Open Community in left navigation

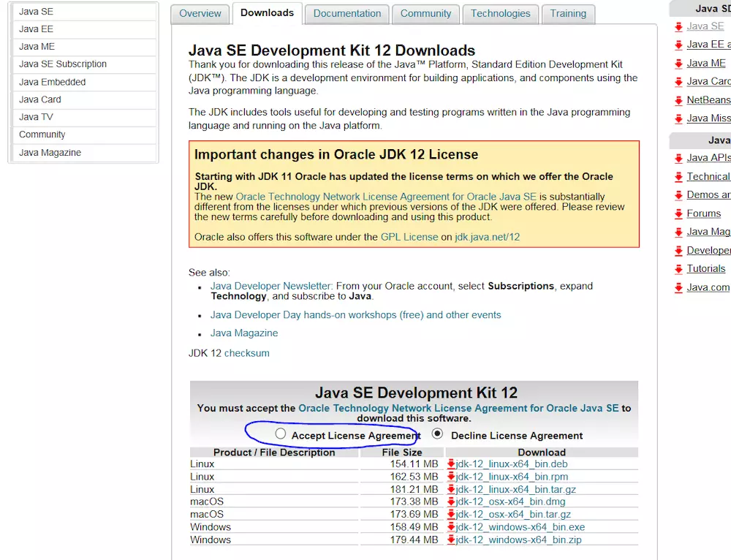[84, 135]
